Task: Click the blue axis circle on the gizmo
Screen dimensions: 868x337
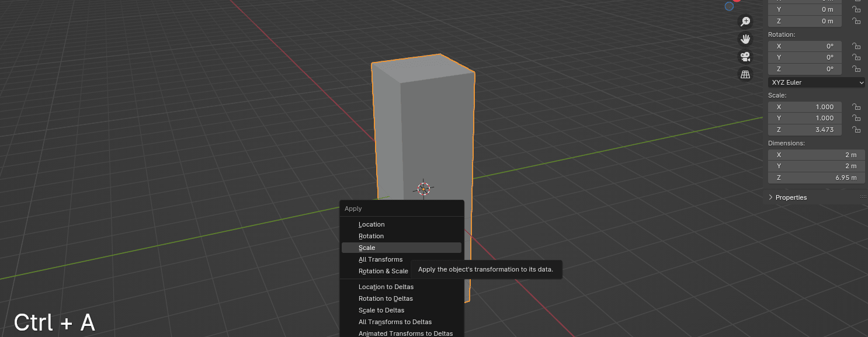Action: [729, 6]
